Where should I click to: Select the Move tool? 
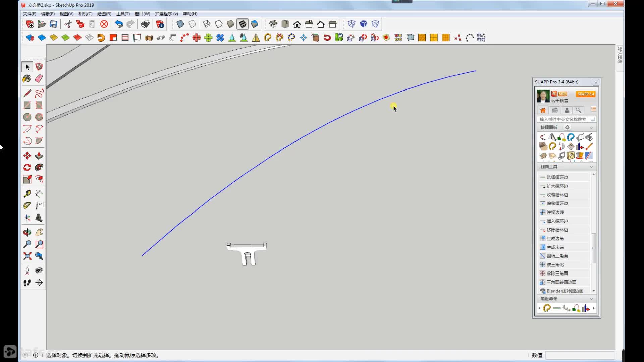pos(27,156)
